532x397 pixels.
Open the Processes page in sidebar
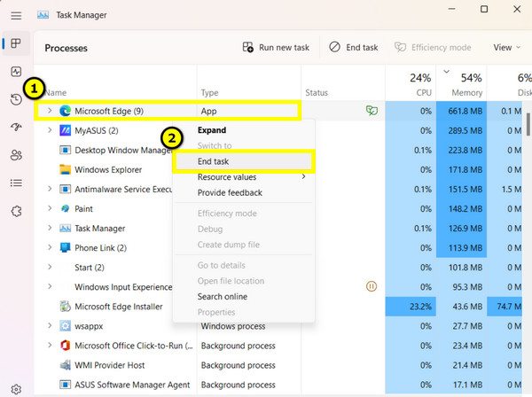coord(16,43)
